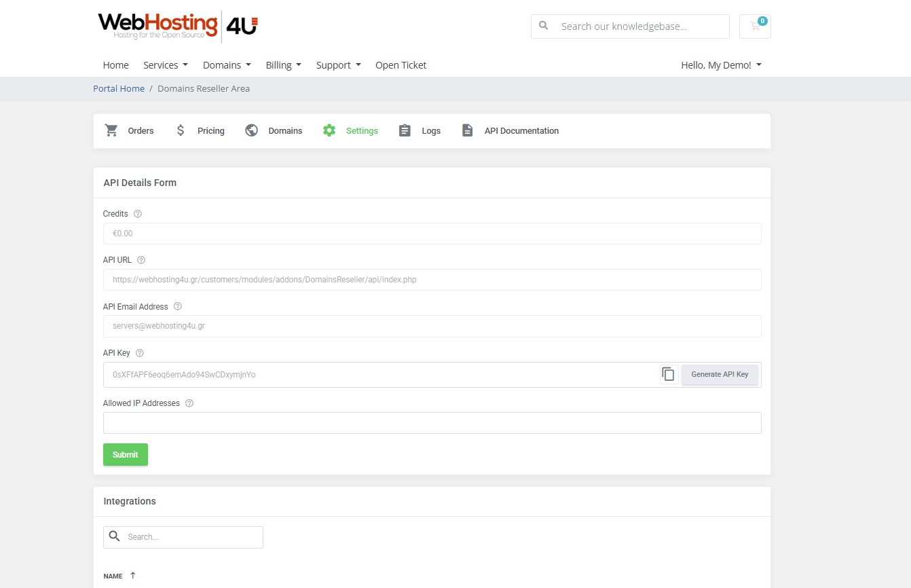Show help tooltip next to Credits

pyautogui.click(x=138, y=214)
